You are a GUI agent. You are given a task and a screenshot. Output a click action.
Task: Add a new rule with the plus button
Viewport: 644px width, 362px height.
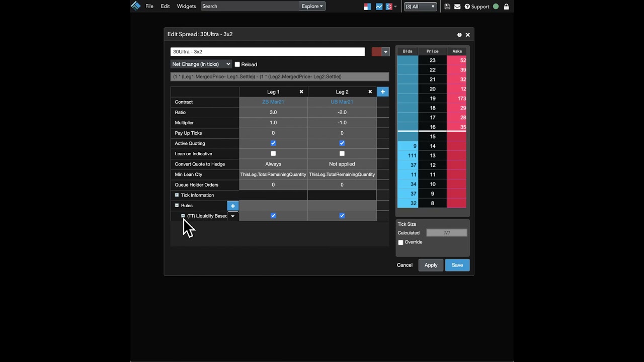[x=233, y=206]
